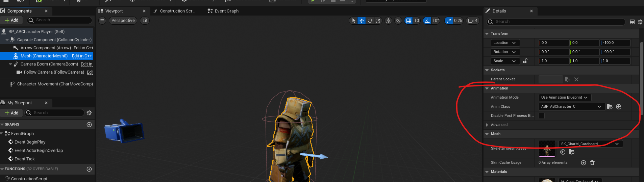Collapse the Materials section

point(487,172)
